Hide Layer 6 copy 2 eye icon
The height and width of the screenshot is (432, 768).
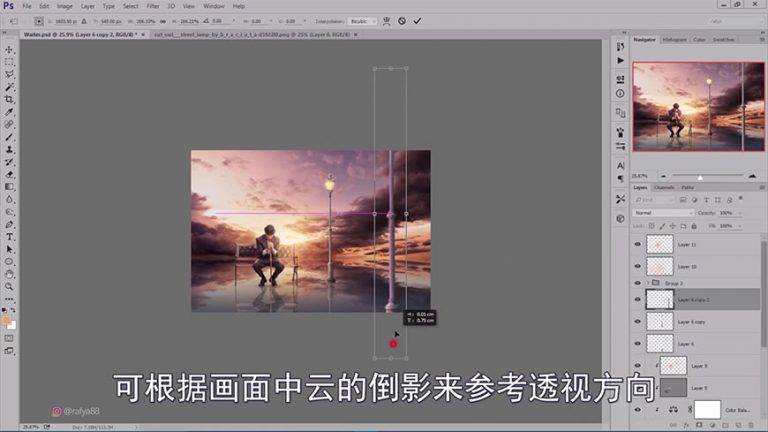[637, 299]
